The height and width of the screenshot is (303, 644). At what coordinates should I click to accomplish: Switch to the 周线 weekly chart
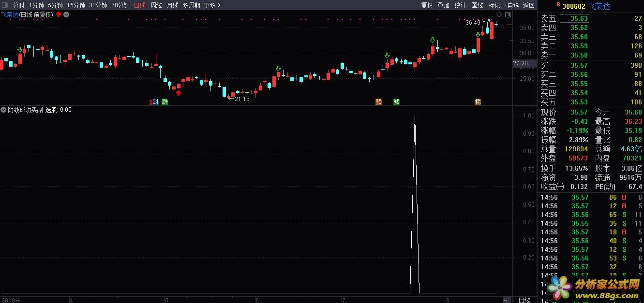pyautogui.click(x=156, y=5)
